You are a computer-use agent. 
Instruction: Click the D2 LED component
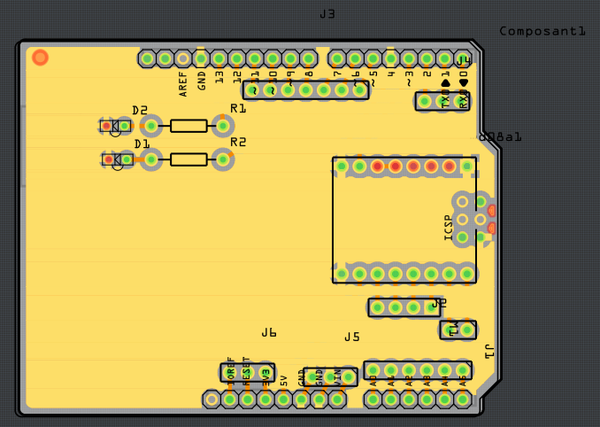[x=115, y=126]
